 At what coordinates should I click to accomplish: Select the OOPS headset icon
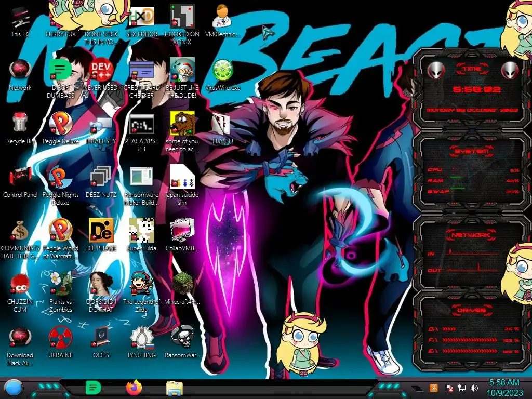click(x=101, y=343)
